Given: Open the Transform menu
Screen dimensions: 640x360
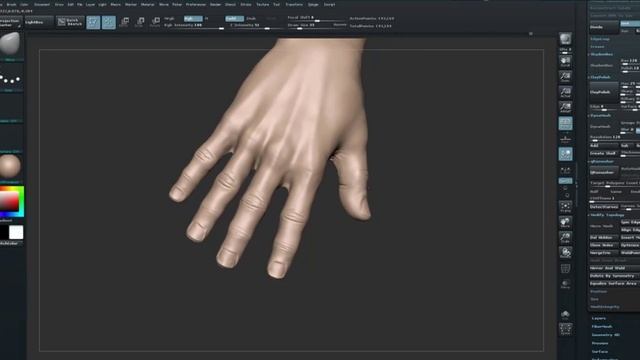Looking at the screenshot, I should click(294, 4).
